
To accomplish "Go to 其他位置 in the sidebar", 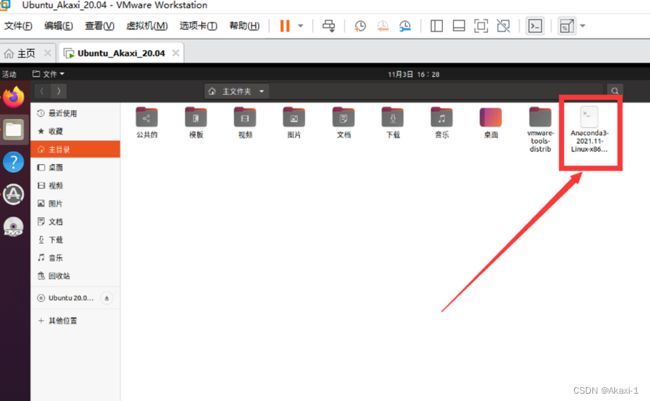I will tap(61, 321).
